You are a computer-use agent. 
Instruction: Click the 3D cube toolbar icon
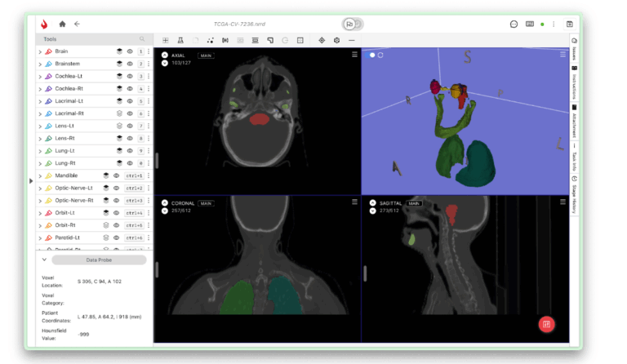[x=336, y=40]
